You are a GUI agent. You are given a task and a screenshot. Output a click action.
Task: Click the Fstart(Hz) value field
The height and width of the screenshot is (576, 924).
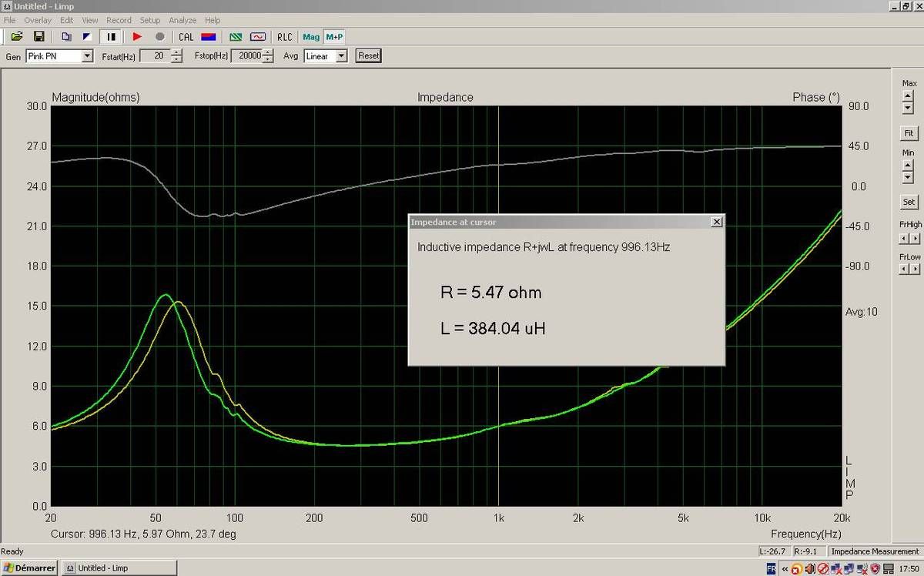(155, 56)
